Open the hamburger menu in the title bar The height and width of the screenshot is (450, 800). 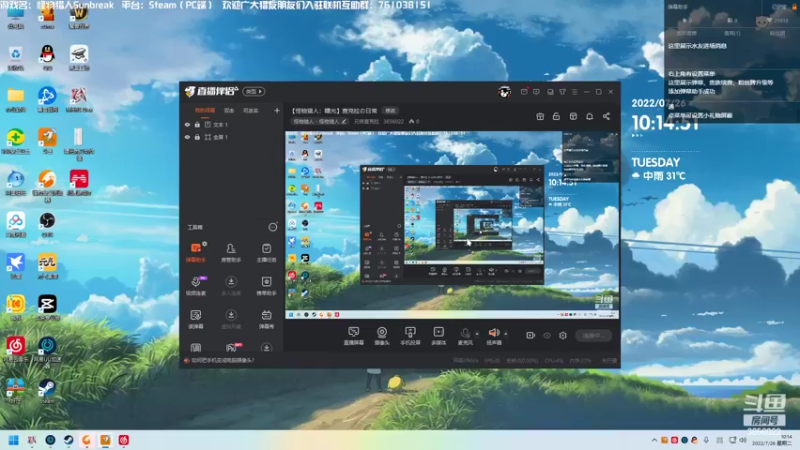574,92
